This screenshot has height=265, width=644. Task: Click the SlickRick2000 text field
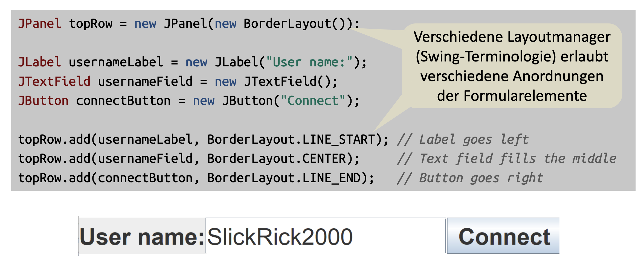pyautogui.click(x=326, y=236)
